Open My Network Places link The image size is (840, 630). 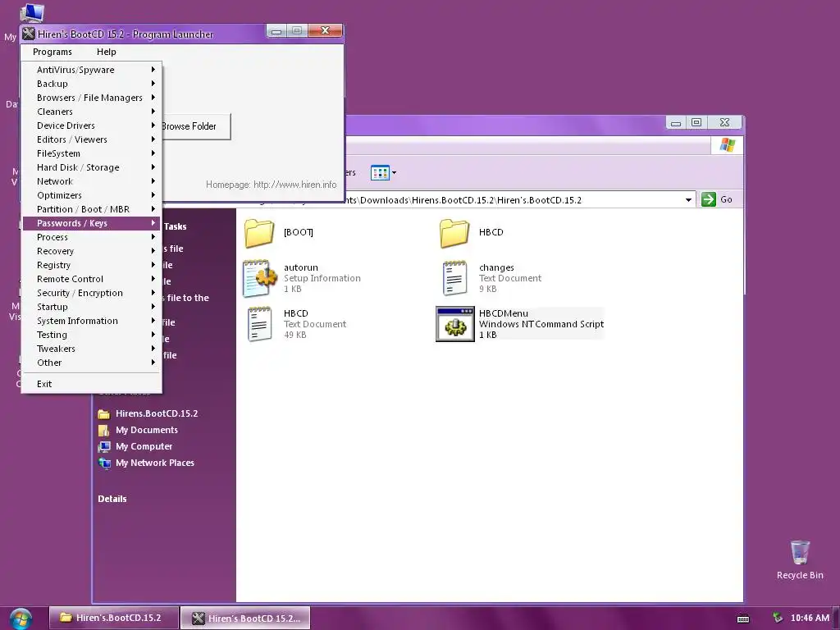[155, 463]
